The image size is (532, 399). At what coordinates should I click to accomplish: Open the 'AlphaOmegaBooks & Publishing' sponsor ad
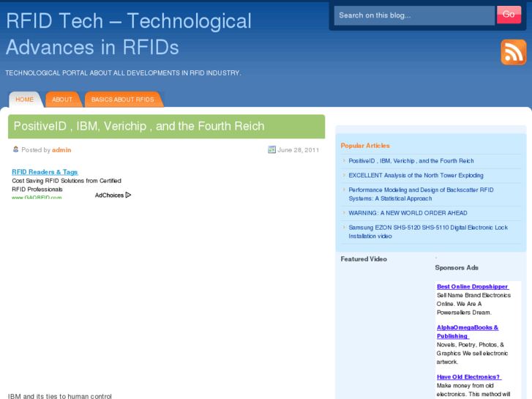[x=468, y=332]
